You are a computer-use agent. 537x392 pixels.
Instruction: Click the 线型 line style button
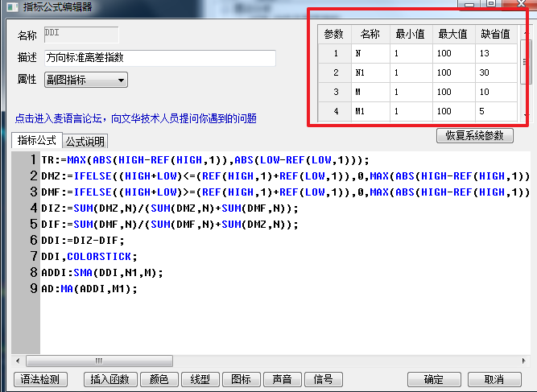pyautogui.click(x=200, y=379)
